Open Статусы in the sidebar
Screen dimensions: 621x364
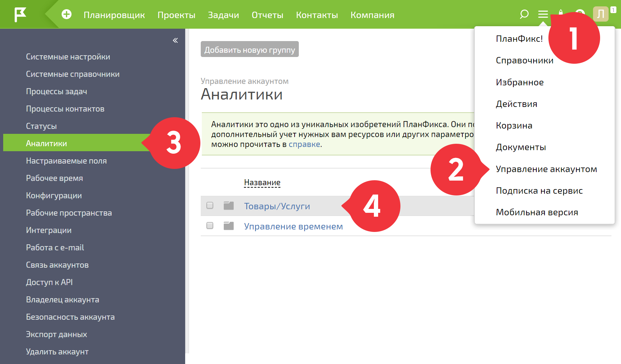[41, 126]
